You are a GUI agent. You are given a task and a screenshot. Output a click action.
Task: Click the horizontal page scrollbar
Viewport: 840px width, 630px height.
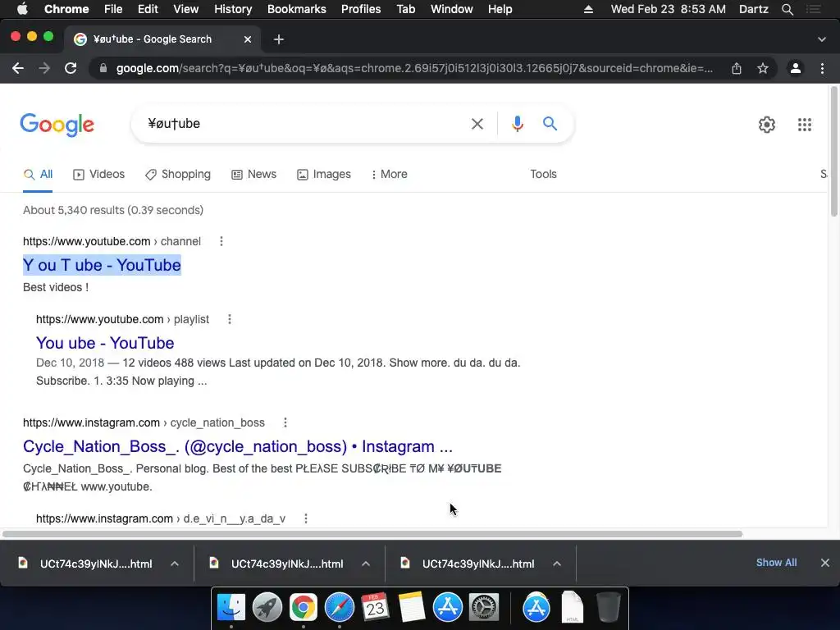click(372, 534)
